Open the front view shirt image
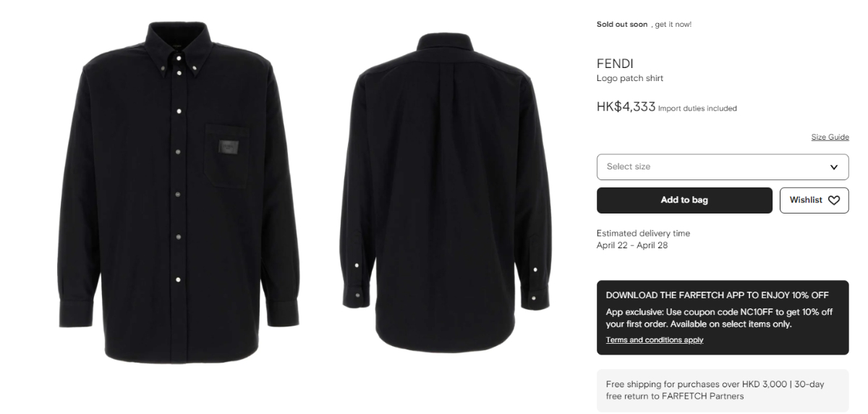 (x=178, y=193)
